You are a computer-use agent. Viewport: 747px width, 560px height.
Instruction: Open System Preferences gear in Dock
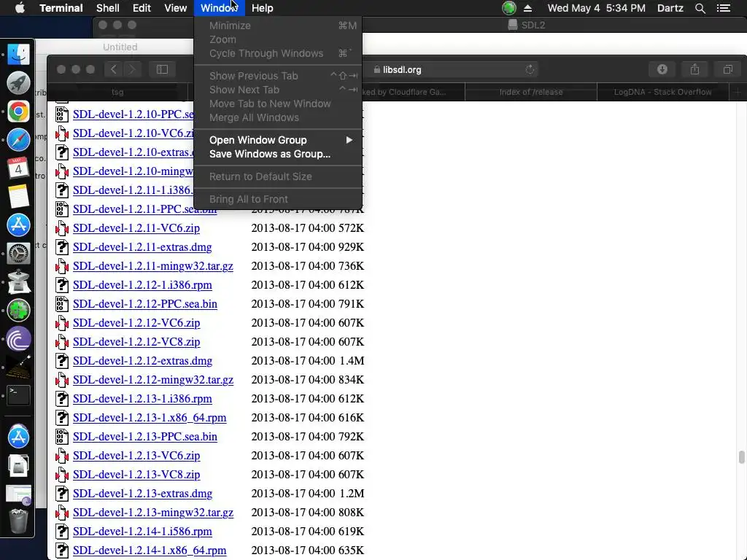tap(18, 253)
